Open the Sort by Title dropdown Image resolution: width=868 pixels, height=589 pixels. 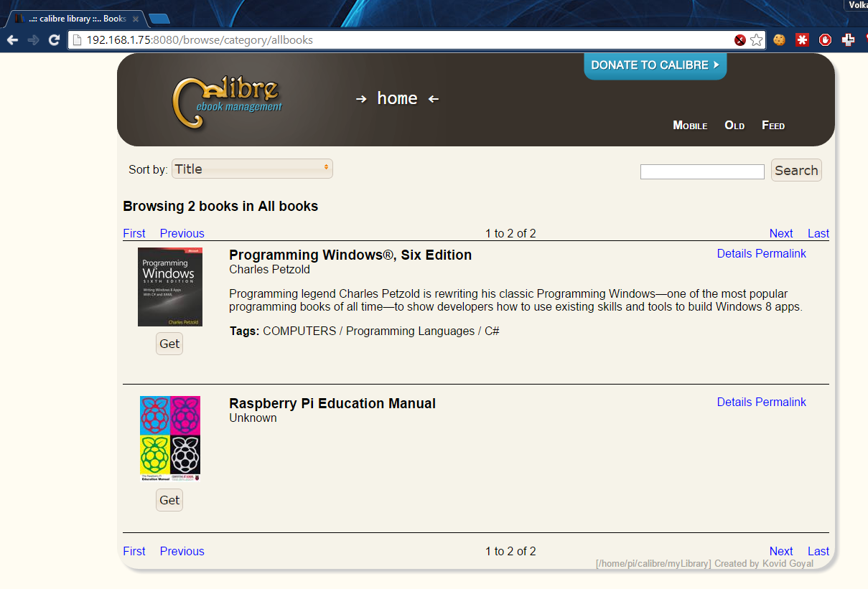(252, 169)
